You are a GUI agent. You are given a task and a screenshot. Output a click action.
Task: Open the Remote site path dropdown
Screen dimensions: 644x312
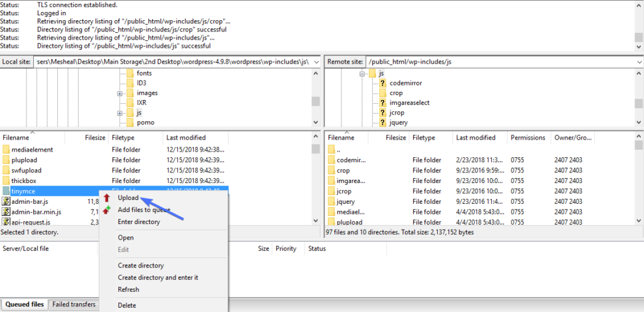638,62
